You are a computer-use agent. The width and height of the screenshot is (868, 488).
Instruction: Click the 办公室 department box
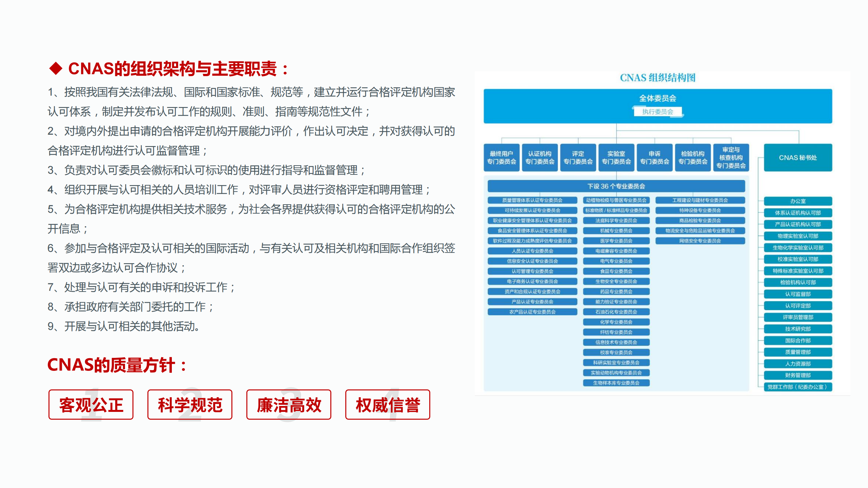coord(798,201)
